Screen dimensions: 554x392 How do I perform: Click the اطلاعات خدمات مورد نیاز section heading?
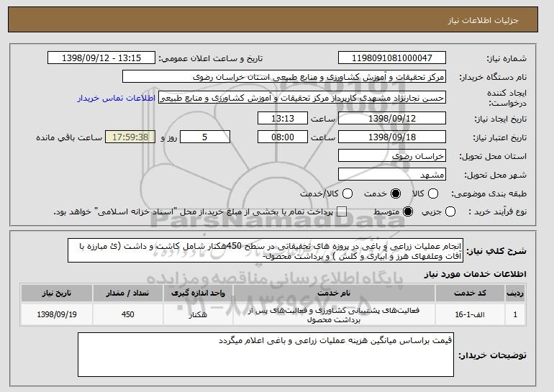click(475, 274)
